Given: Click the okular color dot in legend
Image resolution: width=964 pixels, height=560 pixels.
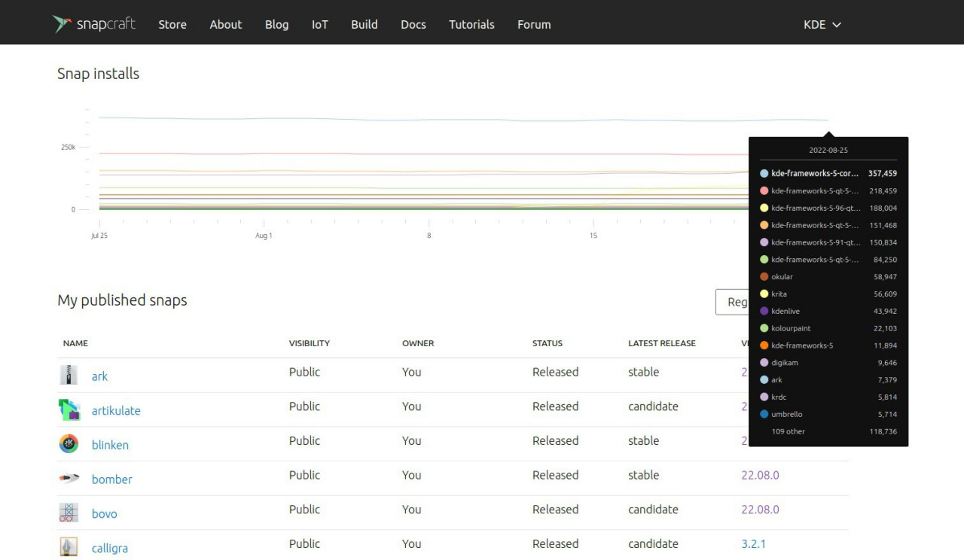Looking at the screenshot, I should [764, 277].
